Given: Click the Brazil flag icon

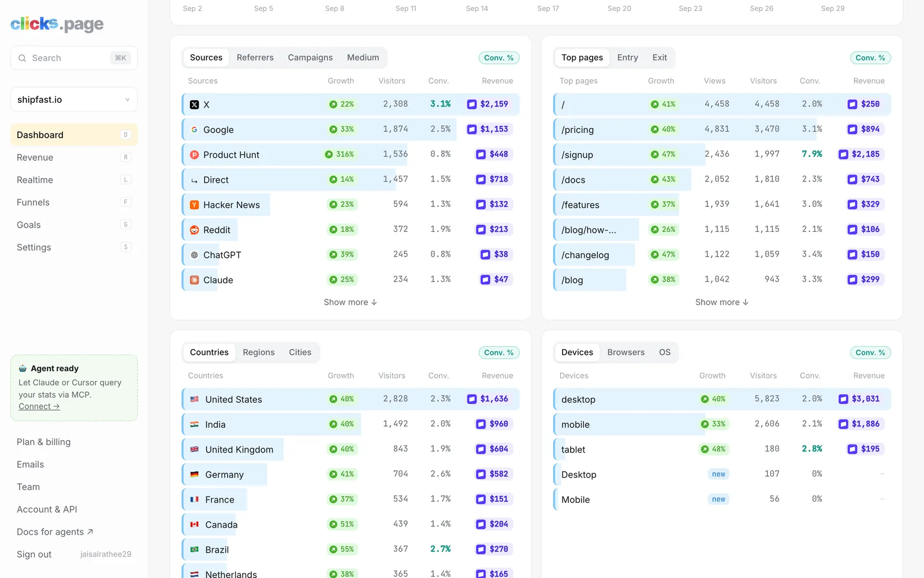Looking at the screenshot, I should pos(195,550).
